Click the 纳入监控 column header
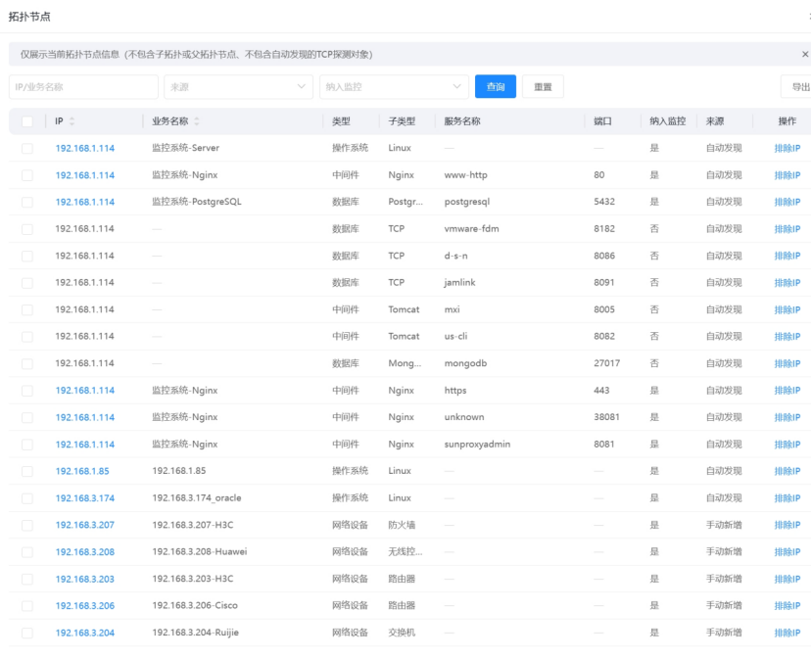 [667, 121]
